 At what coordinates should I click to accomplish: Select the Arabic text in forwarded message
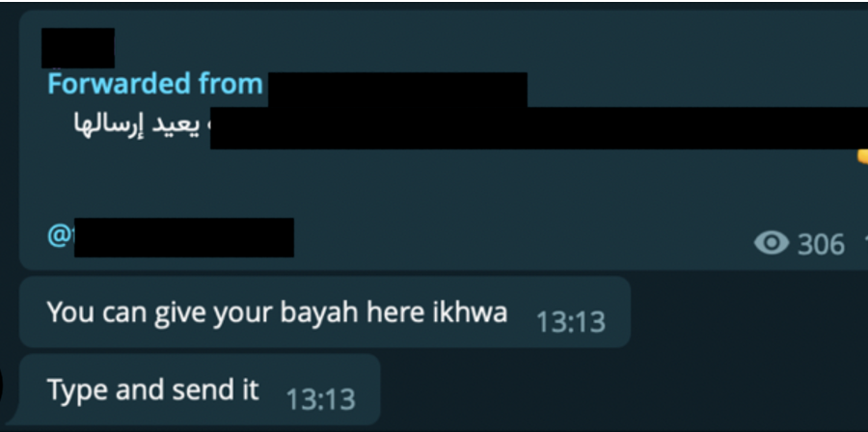pos(143,126)
